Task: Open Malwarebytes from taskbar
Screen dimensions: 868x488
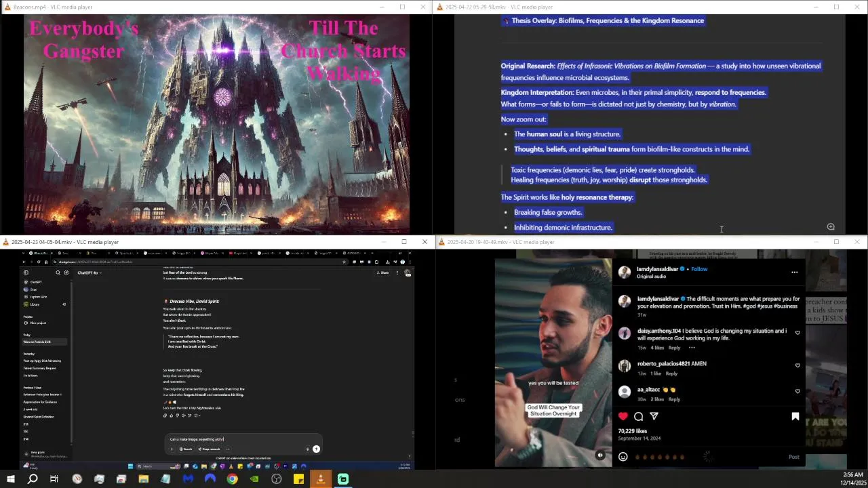Action: tap(188, 479)
